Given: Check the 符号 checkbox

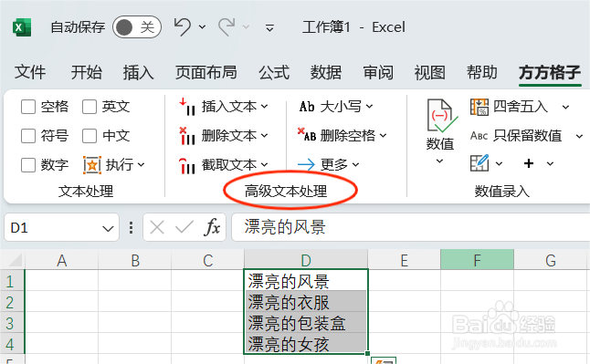Looking at the screenshot, I should pyautogui.click(x=28, y=136).
